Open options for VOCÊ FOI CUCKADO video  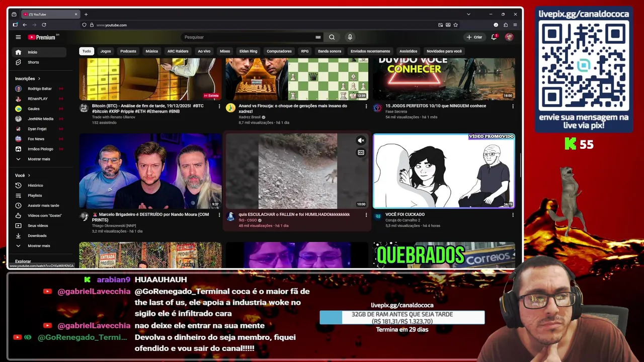pos(513,215)
